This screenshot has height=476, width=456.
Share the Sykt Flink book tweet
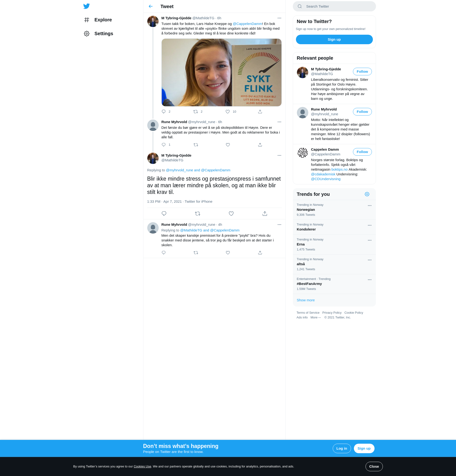[260, 111]
